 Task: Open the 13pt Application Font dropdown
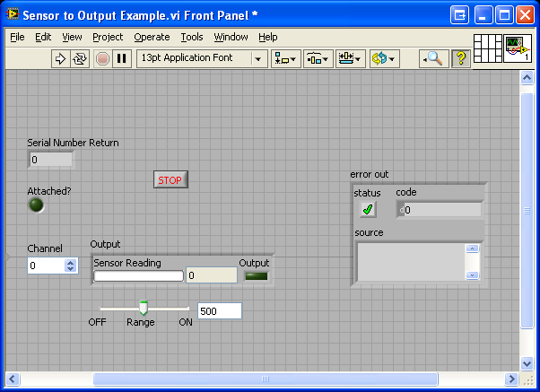(202, 58)
